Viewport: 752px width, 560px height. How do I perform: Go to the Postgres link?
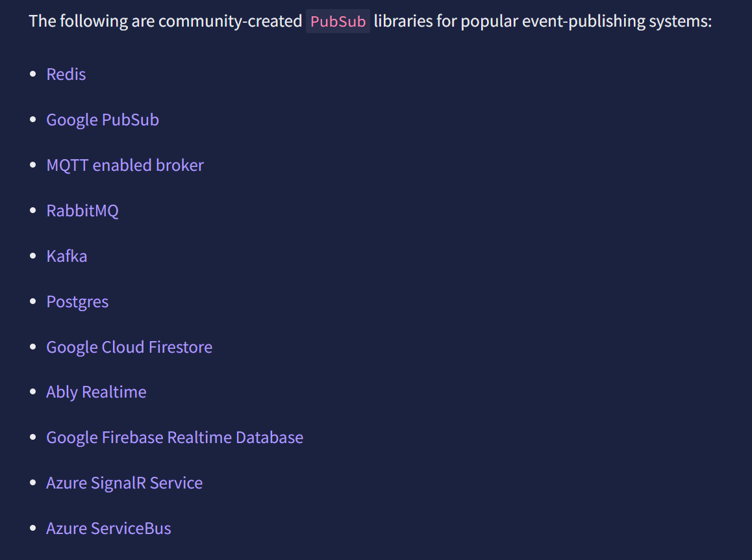click(78, 302)
